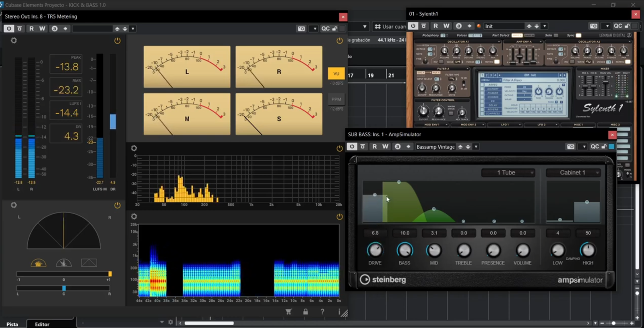Viewport: 644px width, 328px height.
Task: Open the Cabinet 1 dropdown
Action: [x=573, y=172]
